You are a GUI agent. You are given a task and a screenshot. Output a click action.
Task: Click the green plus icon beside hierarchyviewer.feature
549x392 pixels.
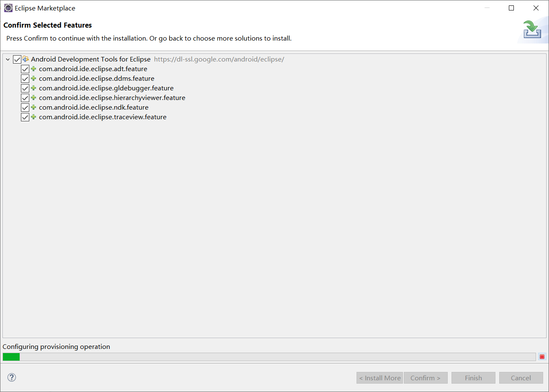(33, 97)
